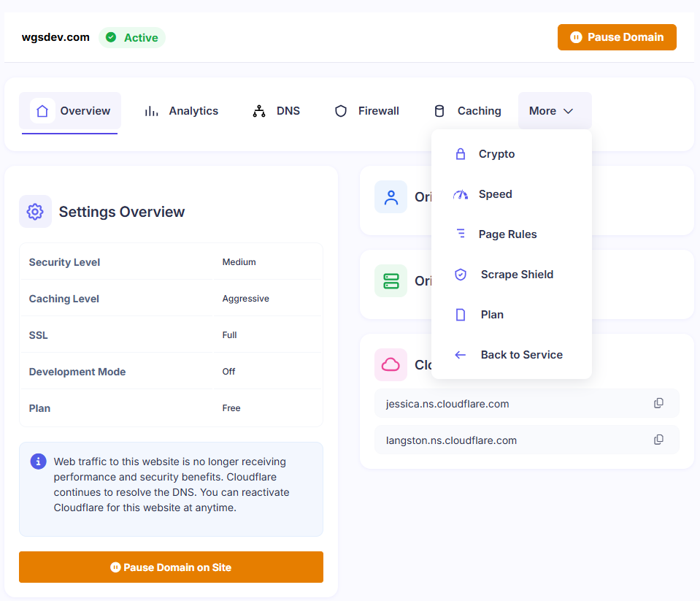Click the Security Level label

pyautogui.click(x=64, y=262)
